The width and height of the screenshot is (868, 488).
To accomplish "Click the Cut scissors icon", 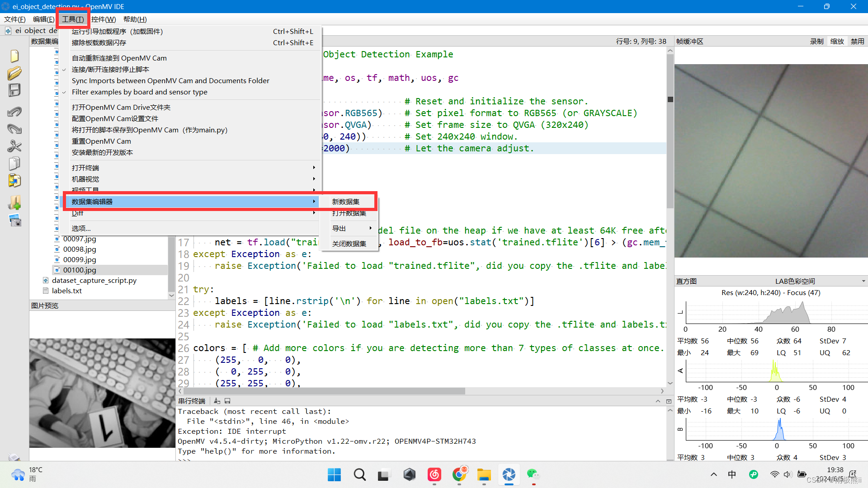I will click(x=14, y=146).
